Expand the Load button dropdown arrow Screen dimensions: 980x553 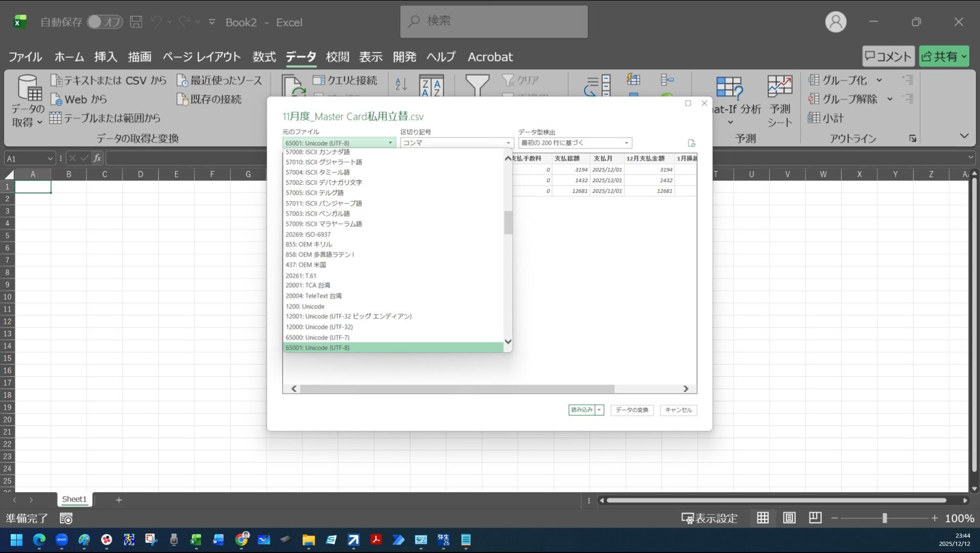[x=599, y=410]
